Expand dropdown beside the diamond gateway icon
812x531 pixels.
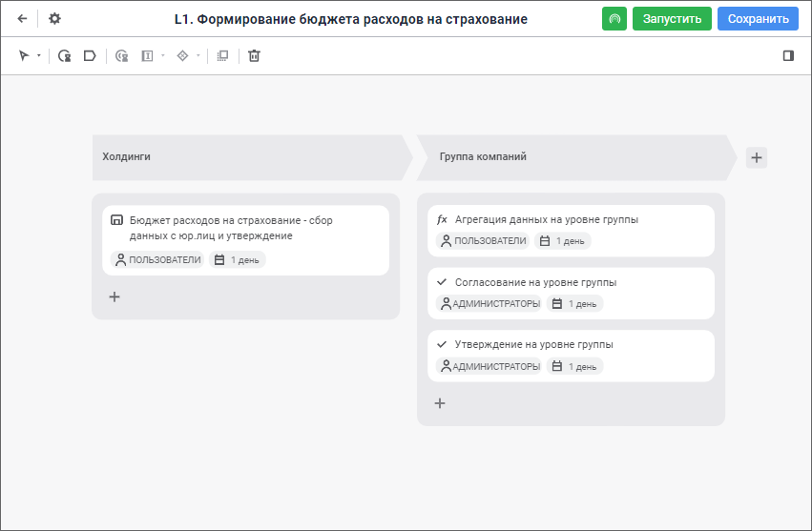[198, 56]
